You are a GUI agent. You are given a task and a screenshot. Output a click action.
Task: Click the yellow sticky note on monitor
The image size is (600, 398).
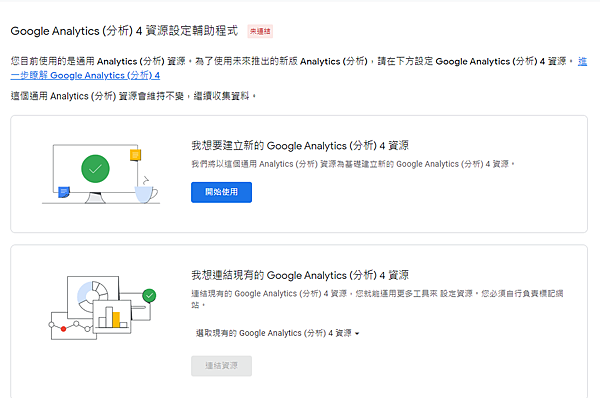[135, 155]
